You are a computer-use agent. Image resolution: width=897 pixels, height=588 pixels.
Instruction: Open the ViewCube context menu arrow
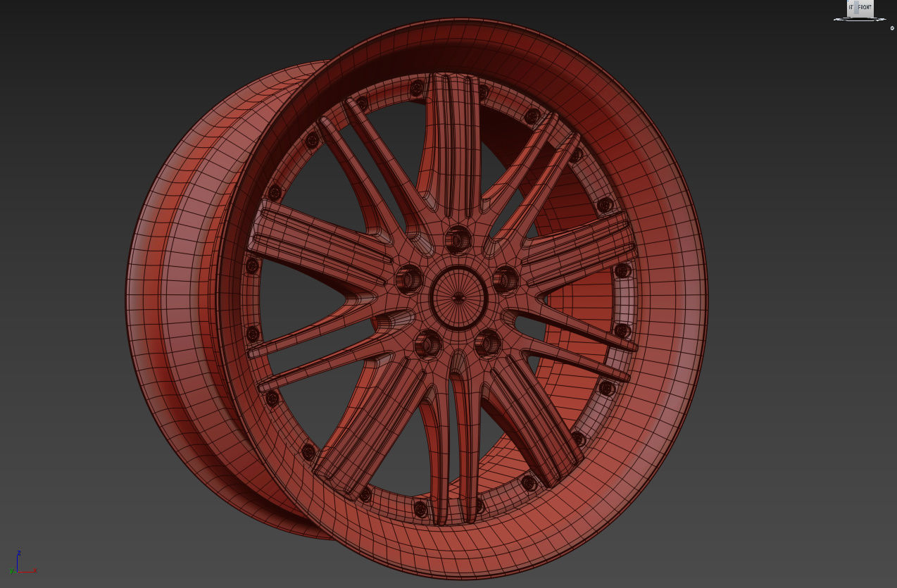pyautogui.click(x=892, y=28)
